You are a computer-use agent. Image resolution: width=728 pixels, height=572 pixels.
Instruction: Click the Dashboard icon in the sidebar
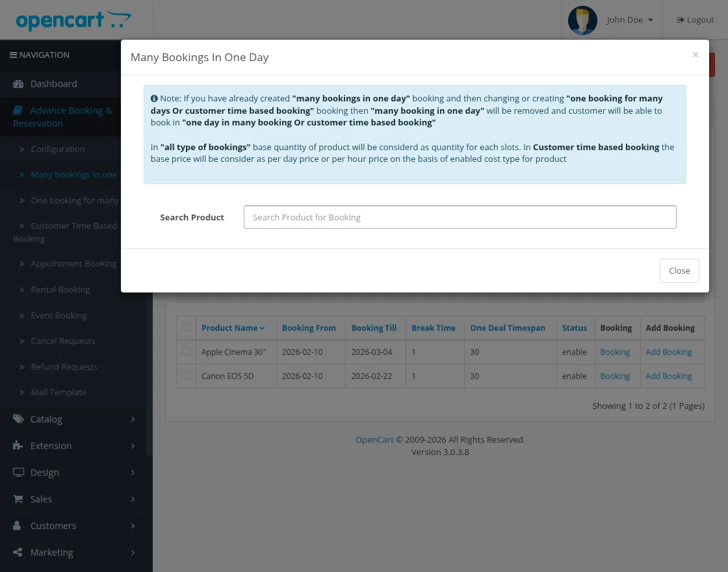[x=18, y=83]
